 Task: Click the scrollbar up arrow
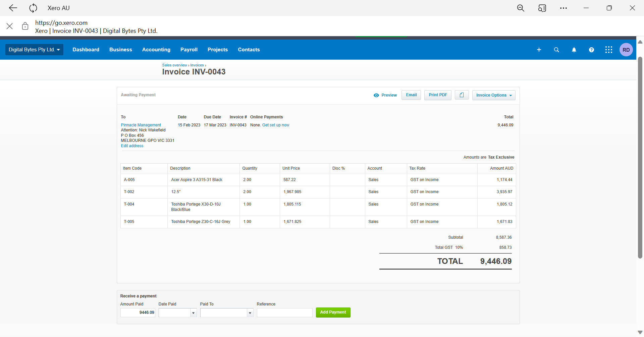(640, 42)
